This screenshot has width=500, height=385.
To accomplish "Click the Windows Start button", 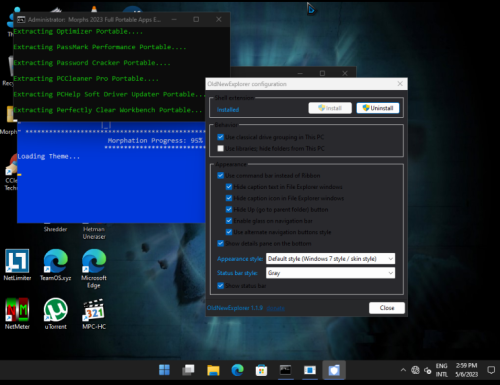I will tap(164, 370).
